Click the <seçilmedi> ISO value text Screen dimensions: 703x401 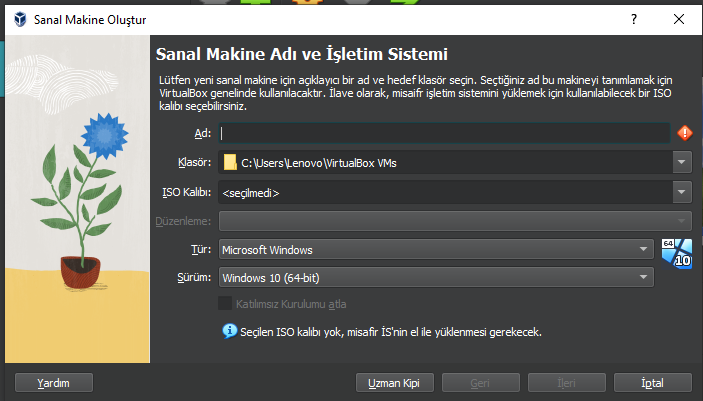tap(251, 193)
